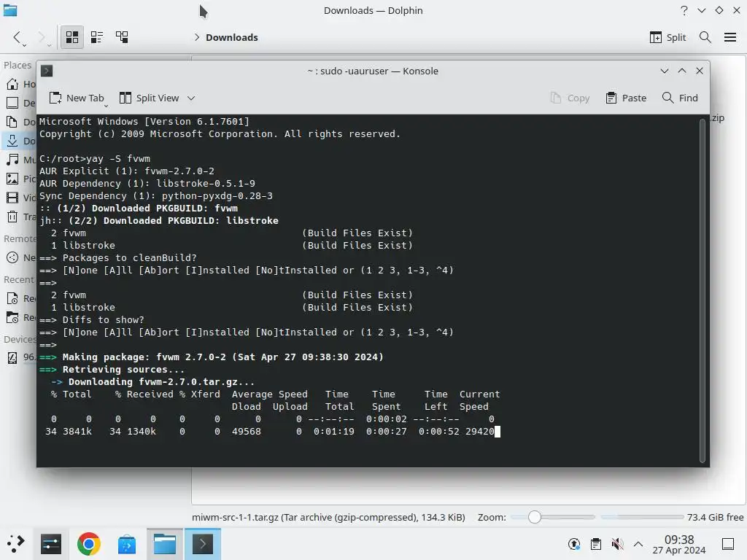
Task: Click the free space bar showing 73.4 GiB
Action: (x=642, y=517)
